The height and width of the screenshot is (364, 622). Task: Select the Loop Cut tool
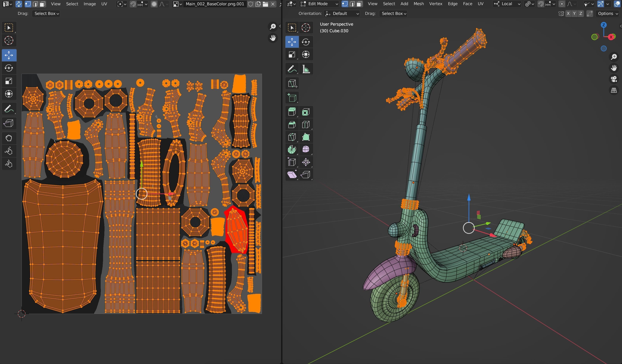pyautogui.click(x=306, y=125)
